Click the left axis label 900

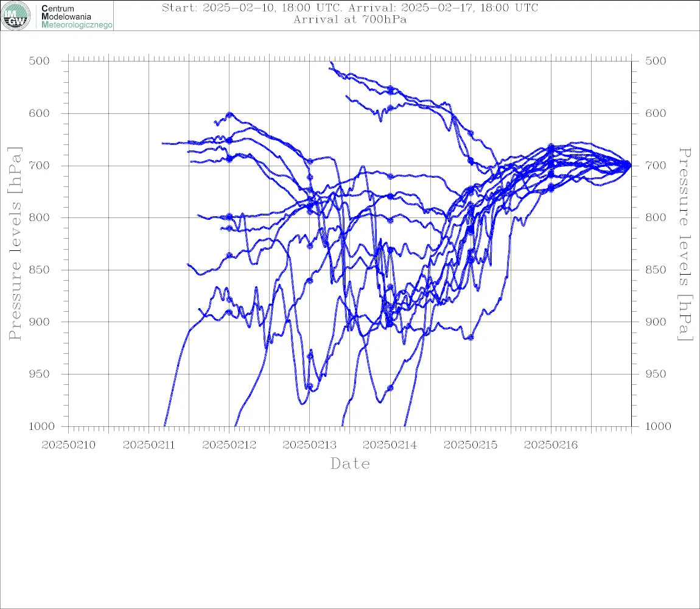(x=40, y=322)
